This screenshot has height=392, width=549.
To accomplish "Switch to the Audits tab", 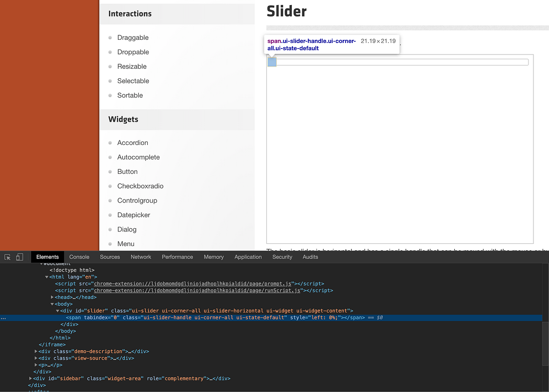I will tap(310, 257).
